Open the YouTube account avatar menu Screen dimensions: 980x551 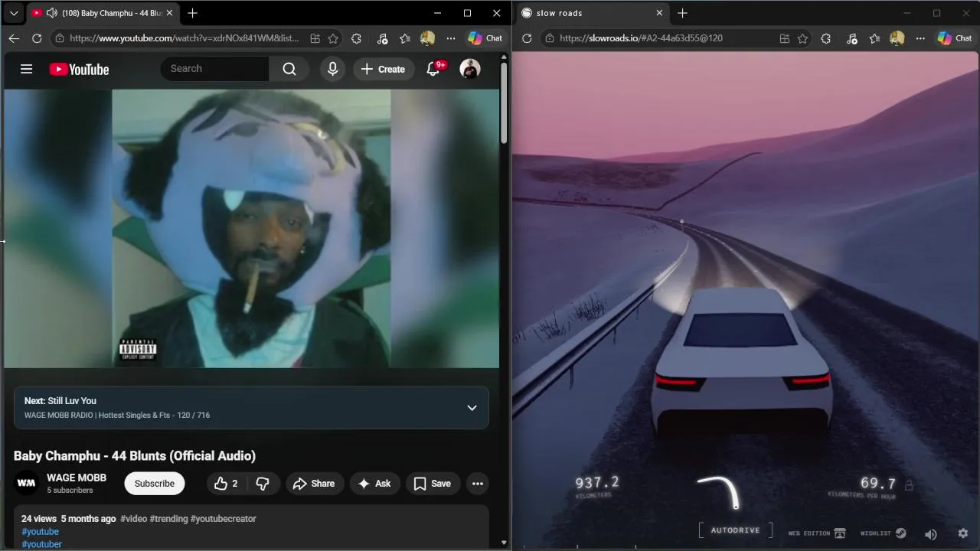coord(470,69)
